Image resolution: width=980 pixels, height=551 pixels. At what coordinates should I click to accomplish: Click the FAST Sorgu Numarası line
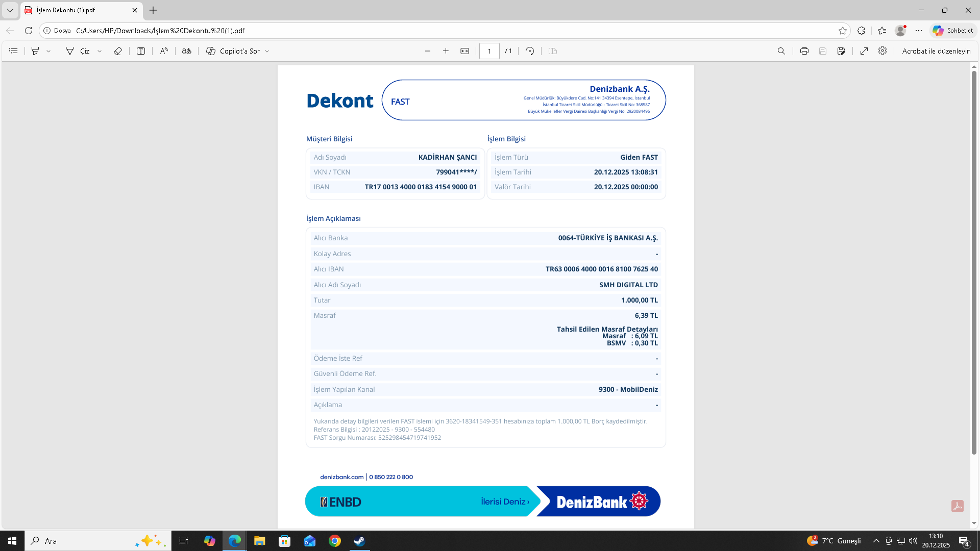tap(377, 438)
